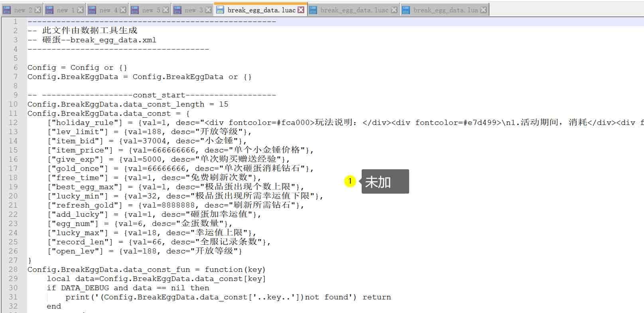This screenshot has height=313, width=644.
Task: Close the new 1 tab
Action: 80,10
